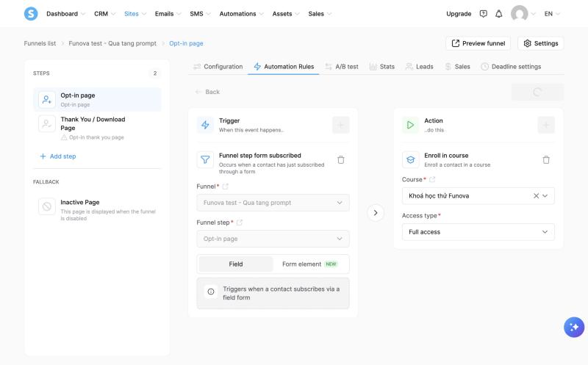Open Funnel step external link icon
This screenshot has width=588, height=365.
pyautogui.click(x=240, y=223)
